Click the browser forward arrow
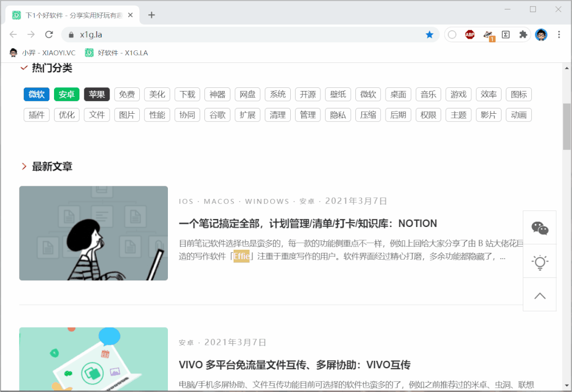This screenshot has width=572, height=392. click(x=31, y=34)
